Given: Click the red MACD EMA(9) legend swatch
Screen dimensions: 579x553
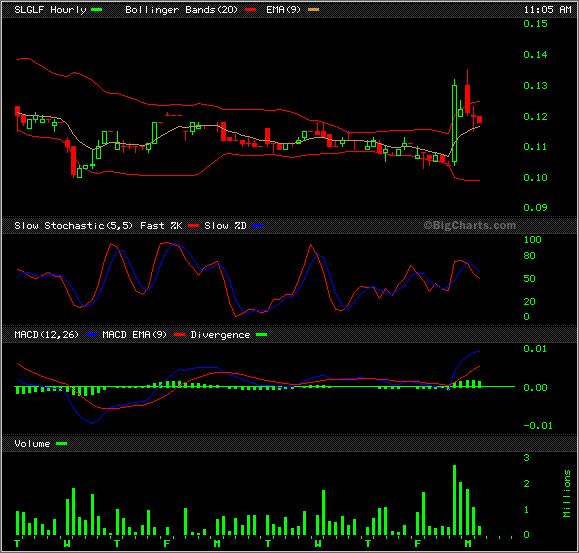Looking at the screenshot, I should (179, 334).
